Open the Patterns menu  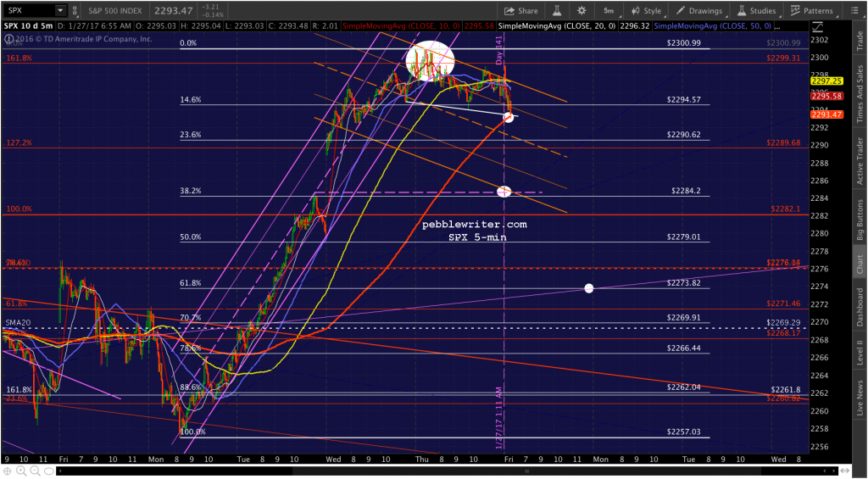811,10
